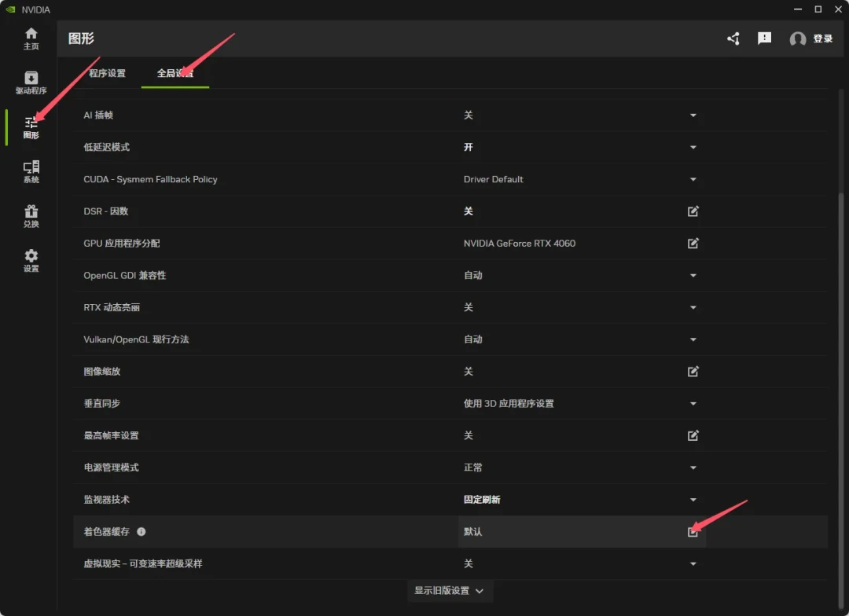
Task: Open Vulkan/OpenGL 现行方法 dropdown
Action: click(x=693, y=339)
